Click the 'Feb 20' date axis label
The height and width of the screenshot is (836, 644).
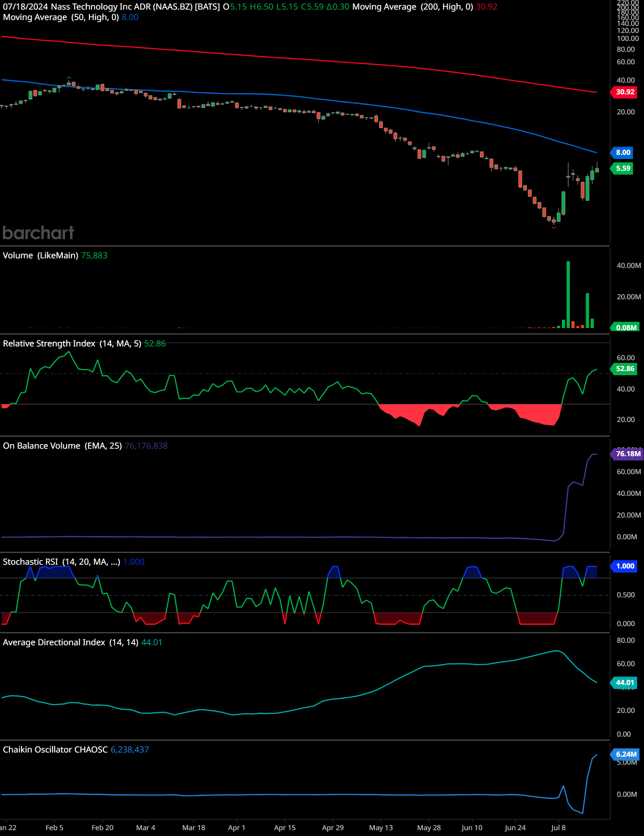[102, 828]
